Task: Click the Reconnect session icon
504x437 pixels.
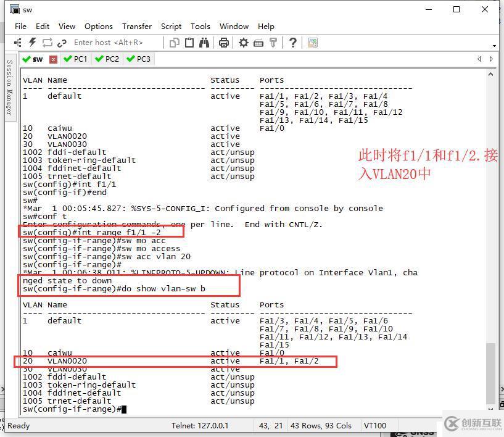Action: (x=48, y=43)
